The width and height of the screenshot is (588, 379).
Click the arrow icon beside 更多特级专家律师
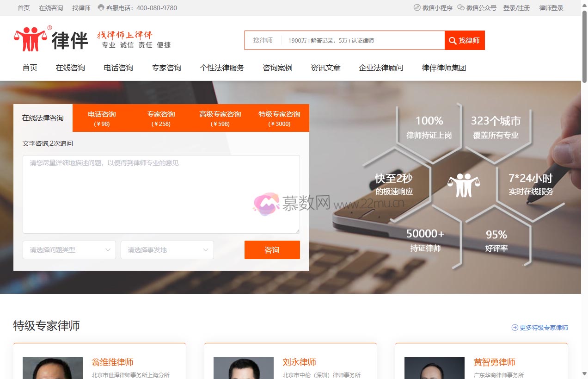pos(514,328)
